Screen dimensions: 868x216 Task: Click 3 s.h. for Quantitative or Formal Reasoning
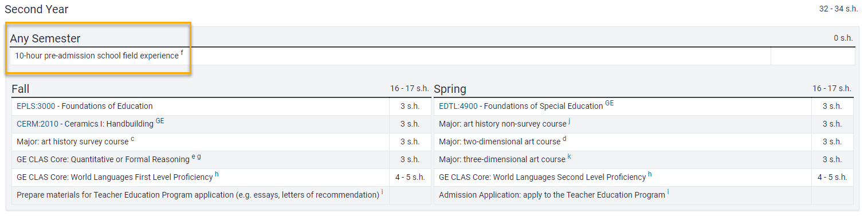[410, 159]
